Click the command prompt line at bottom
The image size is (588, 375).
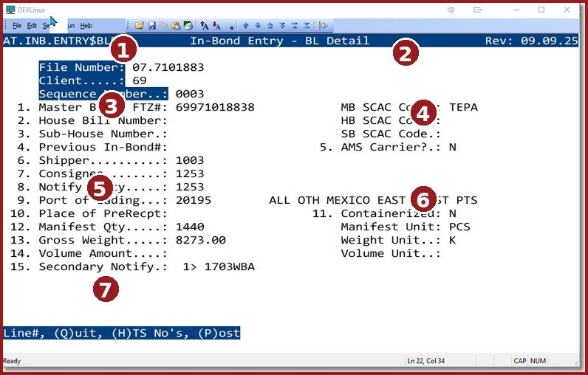click(122, 333)
